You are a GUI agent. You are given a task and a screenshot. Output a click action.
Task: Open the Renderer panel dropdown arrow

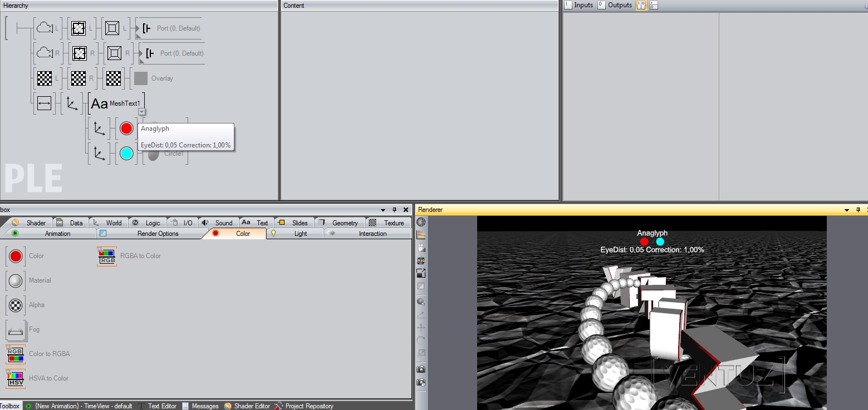point(847,210)
